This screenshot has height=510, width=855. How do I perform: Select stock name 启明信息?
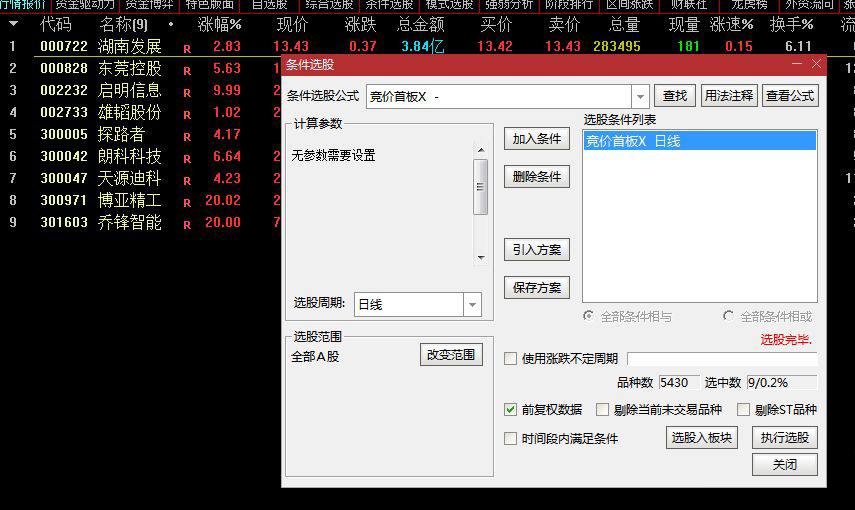pos(129,90)
